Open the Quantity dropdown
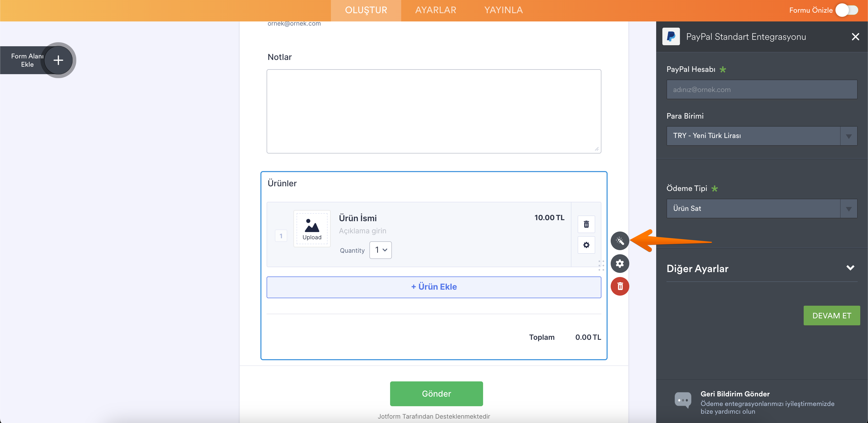868x423 pixels. [381, 250]
